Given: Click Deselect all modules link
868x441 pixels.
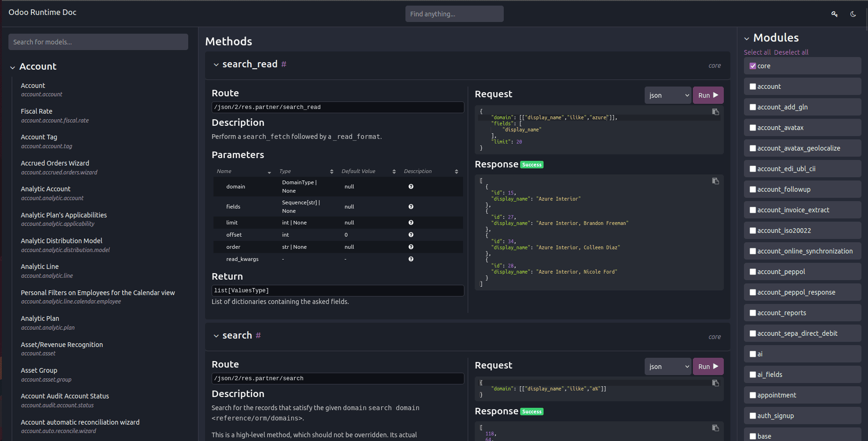Looking at the screenshot, I should tap(791, 52).
